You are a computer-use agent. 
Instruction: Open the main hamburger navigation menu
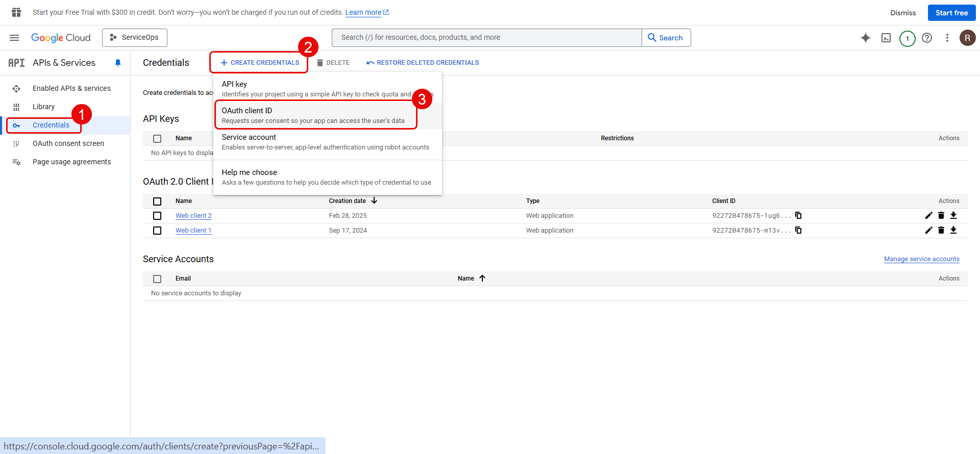pyautogui.click(x=14, y=38)
